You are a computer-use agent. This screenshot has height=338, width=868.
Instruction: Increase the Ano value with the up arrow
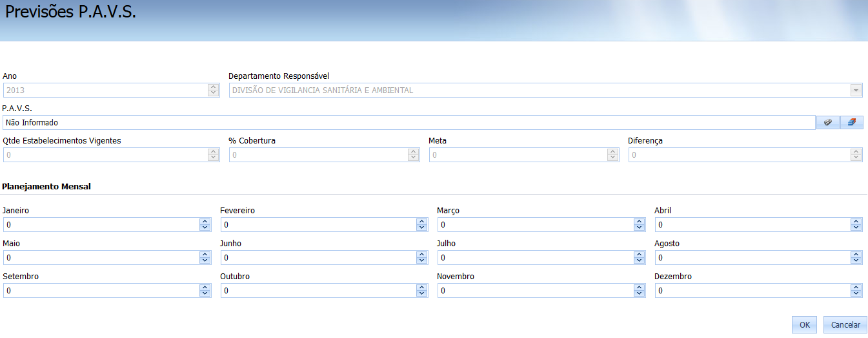[x=214, y=87]
